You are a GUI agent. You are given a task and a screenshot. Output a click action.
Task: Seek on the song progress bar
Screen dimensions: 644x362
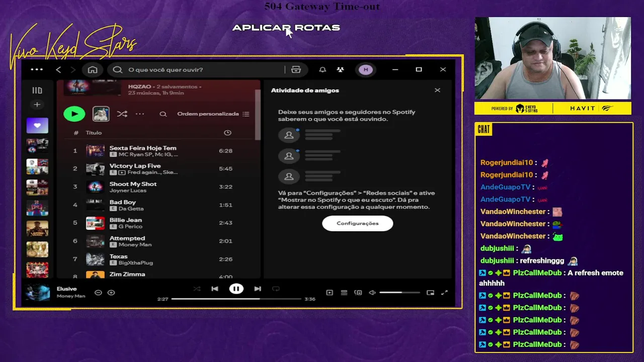[x=236, y=299]
